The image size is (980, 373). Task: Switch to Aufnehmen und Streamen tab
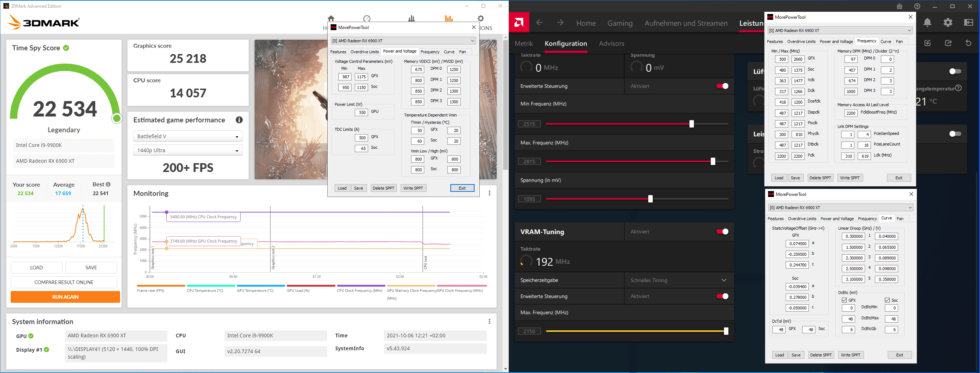tap(686, 23)
